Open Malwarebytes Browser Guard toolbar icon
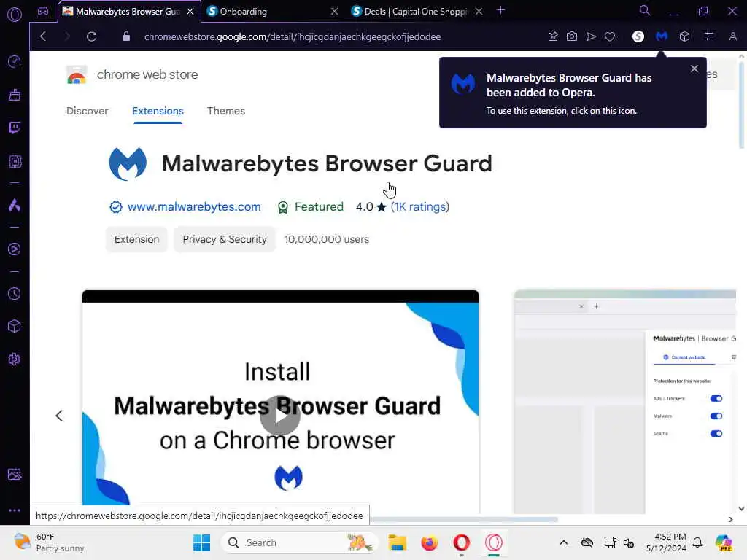Image resolution: width=747 pixels, height=560 pixels. 662,36
